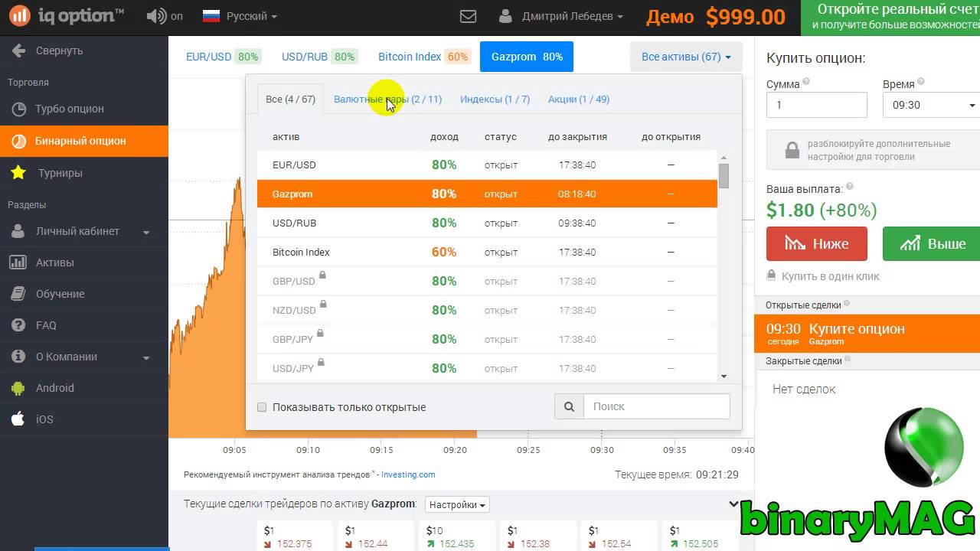Click the user profile icon

(x=506, y=16)
